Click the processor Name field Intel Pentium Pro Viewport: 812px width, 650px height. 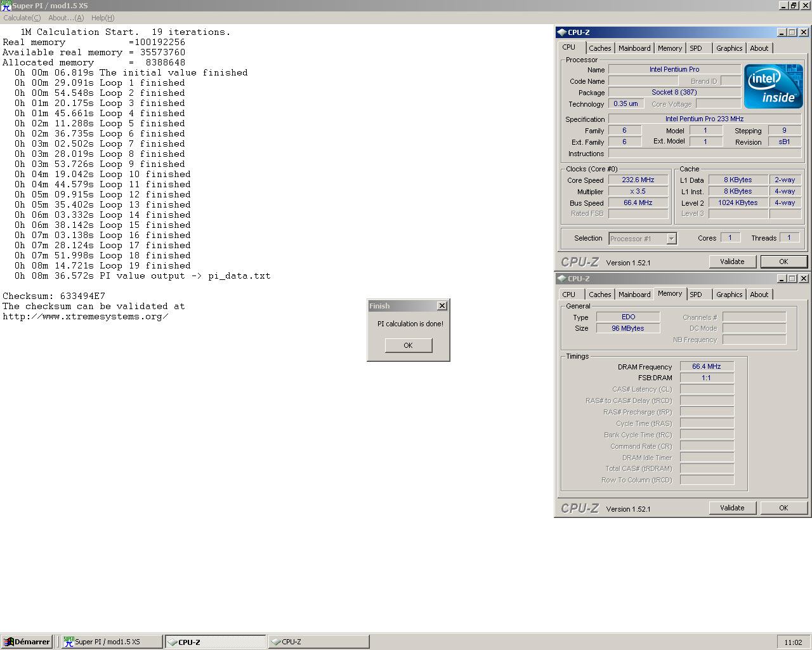(674, 69)
